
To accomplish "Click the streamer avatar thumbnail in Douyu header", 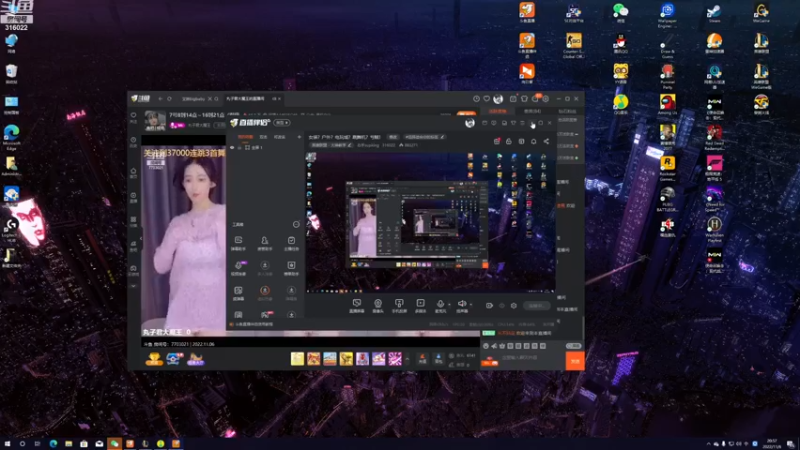I will click(155, 121).
